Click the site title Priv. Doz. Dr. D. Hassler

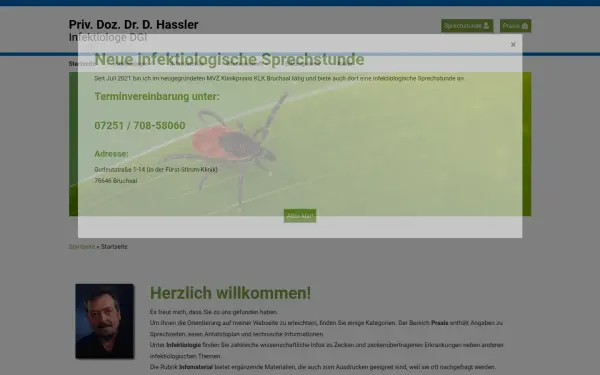coord(134,24)
